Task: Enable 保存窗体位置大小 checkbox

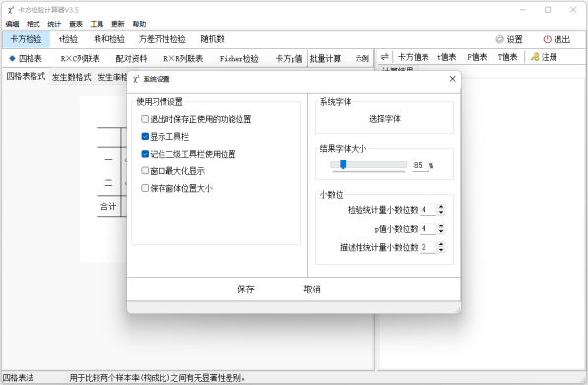Action: 145,188
